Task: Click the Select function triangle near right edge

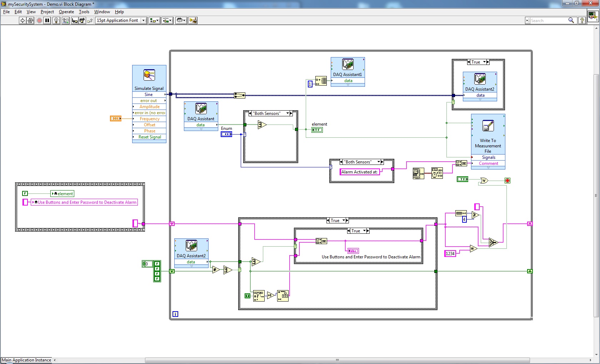Action: tap(493, 242)
